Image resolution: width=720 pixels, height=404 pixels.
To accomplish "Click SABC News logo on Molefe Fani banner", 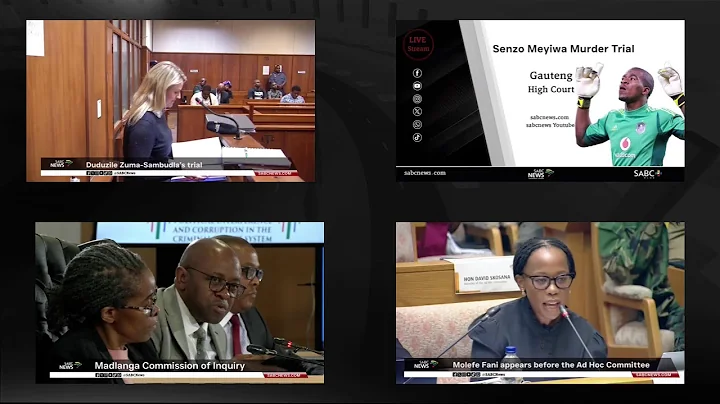I will 426,365.
